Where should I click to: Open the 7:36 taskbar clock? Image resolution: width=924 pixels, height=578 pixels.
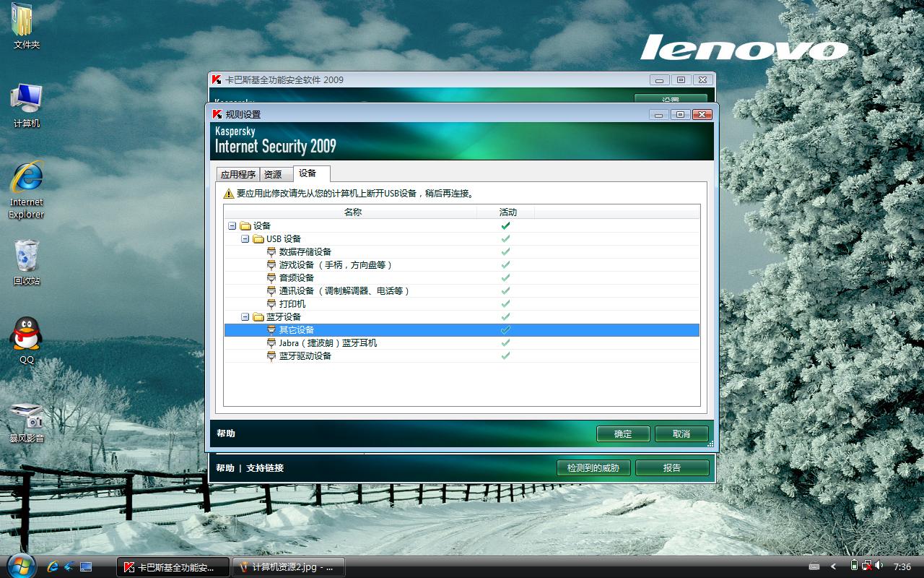pos(902,566)
